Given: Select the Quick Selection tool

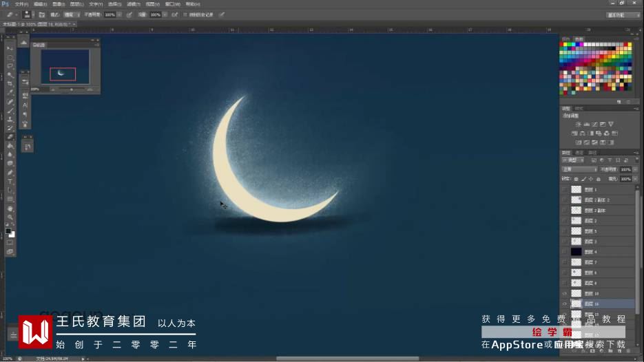Looking at the screenshot, I should (x=10, y=75).
